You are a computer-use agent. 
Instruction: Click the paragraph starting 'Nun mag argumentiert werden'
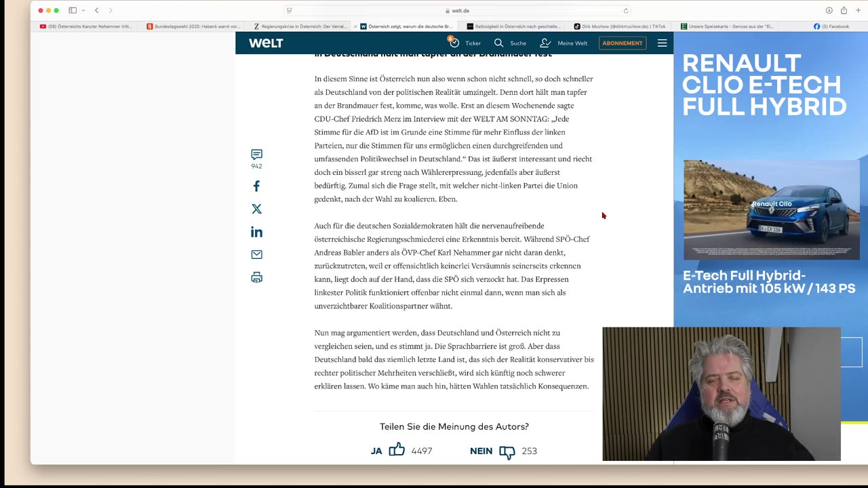tap(454, 359)
